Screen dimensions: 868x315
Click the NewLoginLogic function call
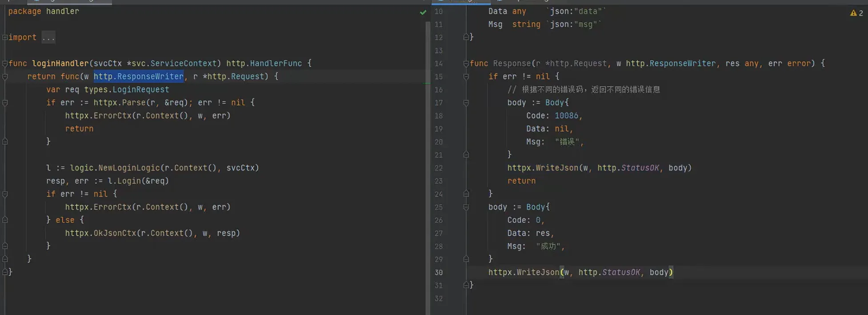(129, 168)
